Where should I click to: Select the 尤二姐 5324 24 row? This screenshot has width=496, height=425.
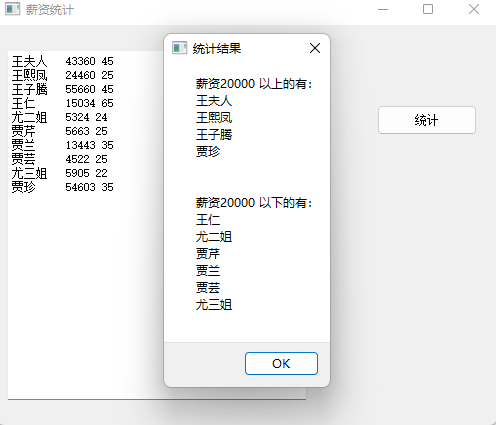tap(60, 117)
